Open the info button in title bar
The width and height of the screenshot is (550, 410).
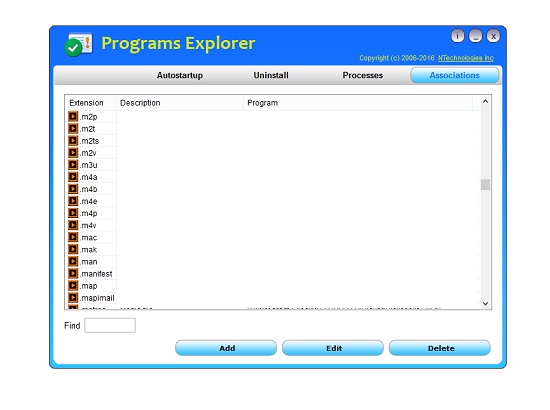[x=457, y=36]
